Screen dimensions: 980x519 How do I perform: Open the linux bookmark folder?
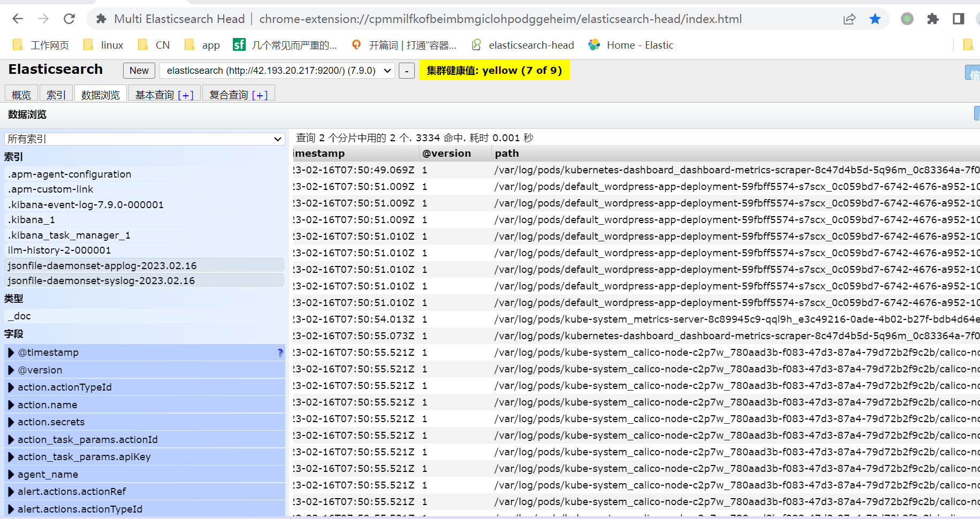104,45
